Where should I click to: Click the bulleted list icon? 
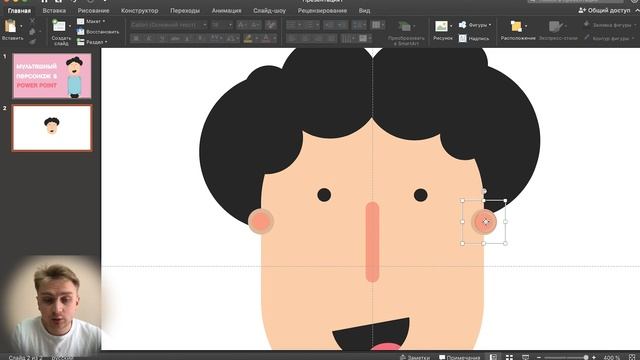pyautogui.click(x=291, y=25)
